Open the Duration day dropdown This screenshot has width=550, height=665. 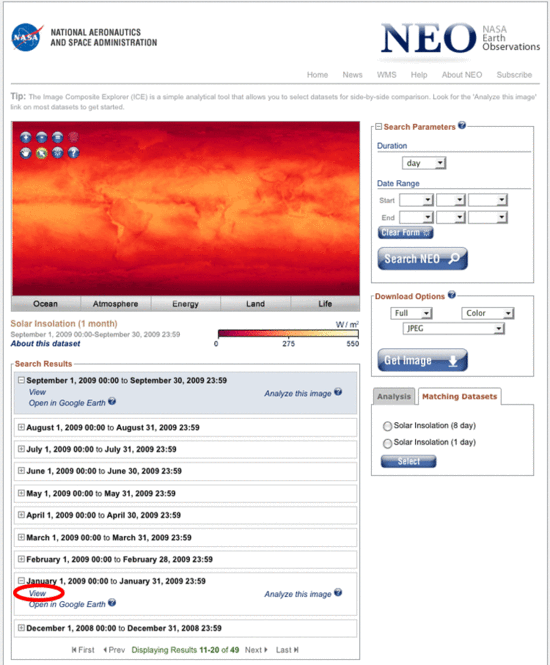point(424,163)
